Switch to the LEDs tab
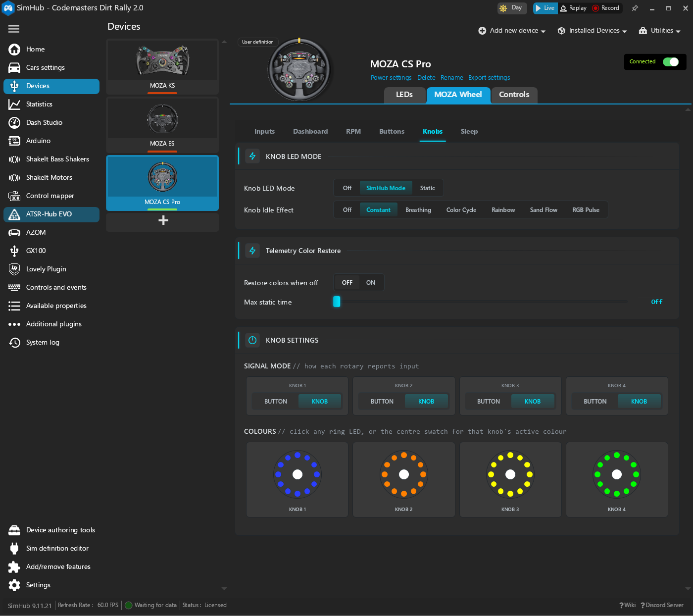The width and height of the screenshot is (693, 616). click(404, 95)
